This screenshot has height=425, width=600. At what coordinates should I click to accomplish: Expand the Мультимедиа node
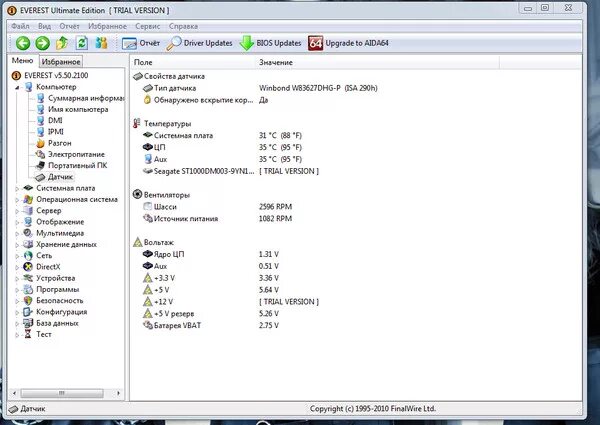(17, 233)
